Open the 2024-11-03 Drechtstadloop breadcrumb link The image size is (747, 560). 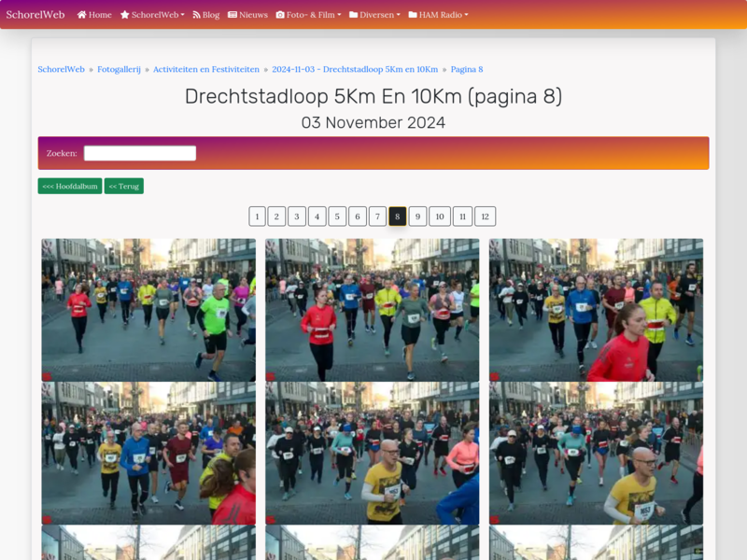coord(355,69)
